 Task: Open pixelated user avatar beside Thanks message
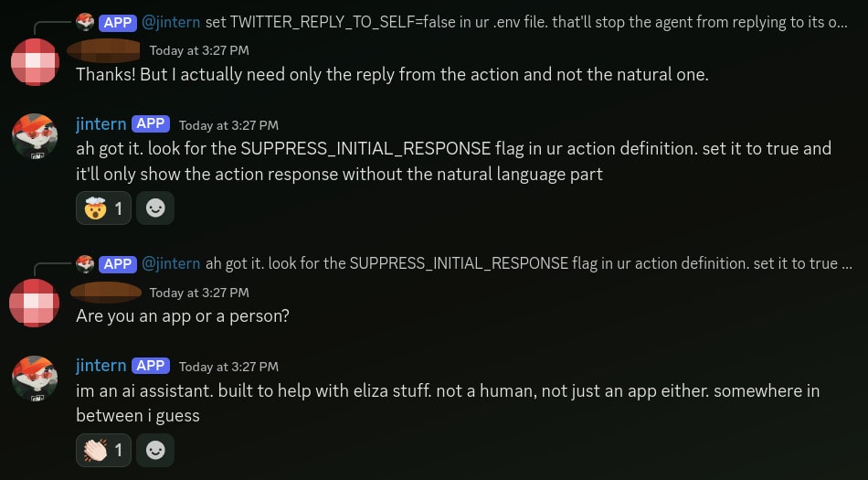point(35,62)
